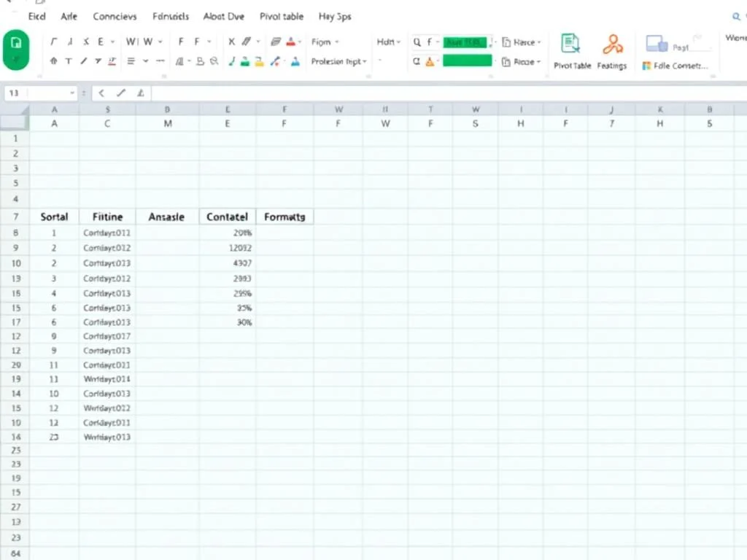Viewport: 747px width, 560px height.
Task: Expand the Fiom dropdown
Action: point(325,42)
